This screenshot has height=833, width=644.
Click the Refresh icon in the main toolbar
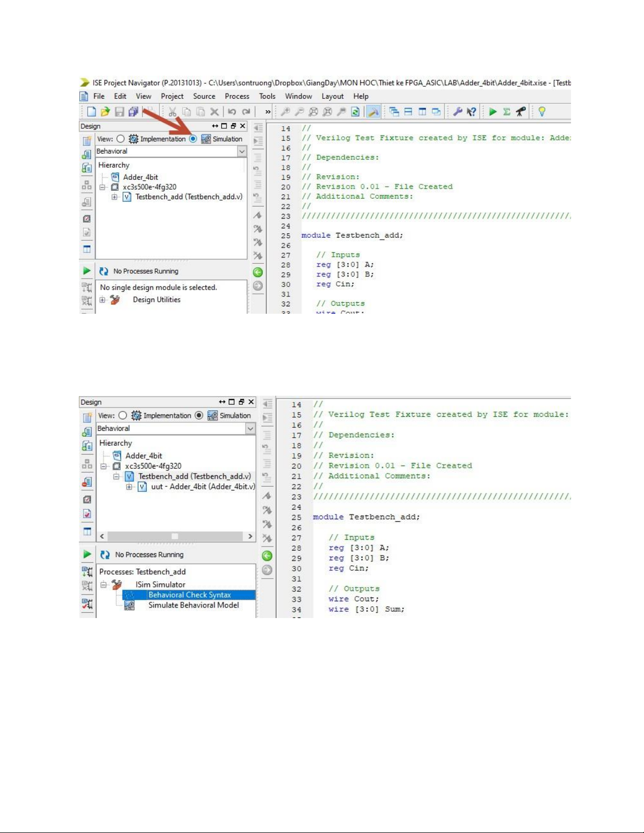point(355,111)
